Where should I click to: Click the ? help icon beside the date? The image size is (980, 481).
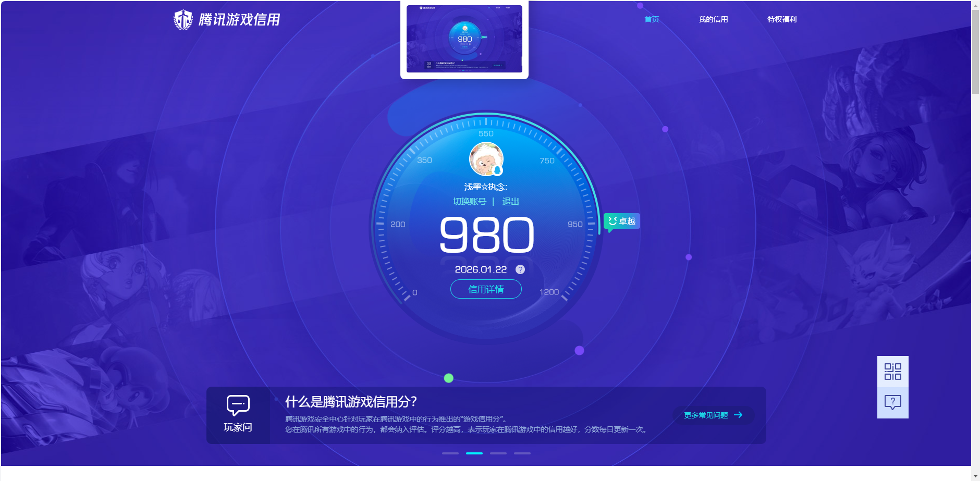tap(520, 269)
